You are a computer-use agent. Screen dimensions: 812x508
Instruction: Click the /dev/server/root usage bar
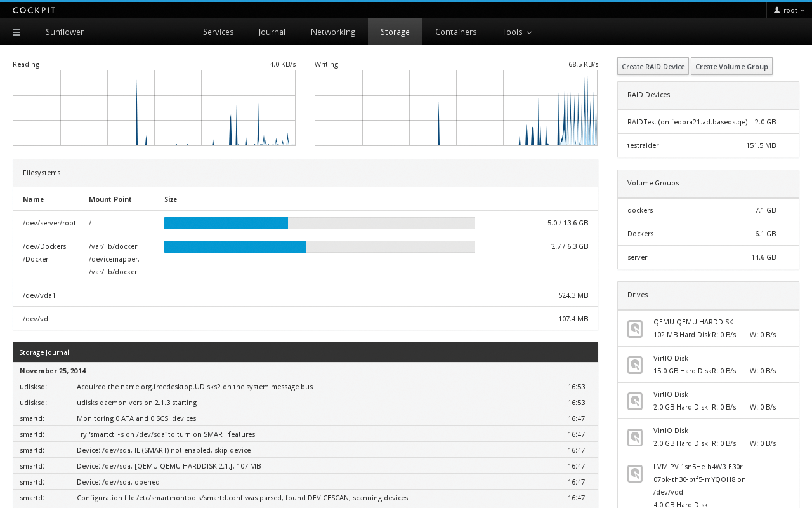click(319, 223)
